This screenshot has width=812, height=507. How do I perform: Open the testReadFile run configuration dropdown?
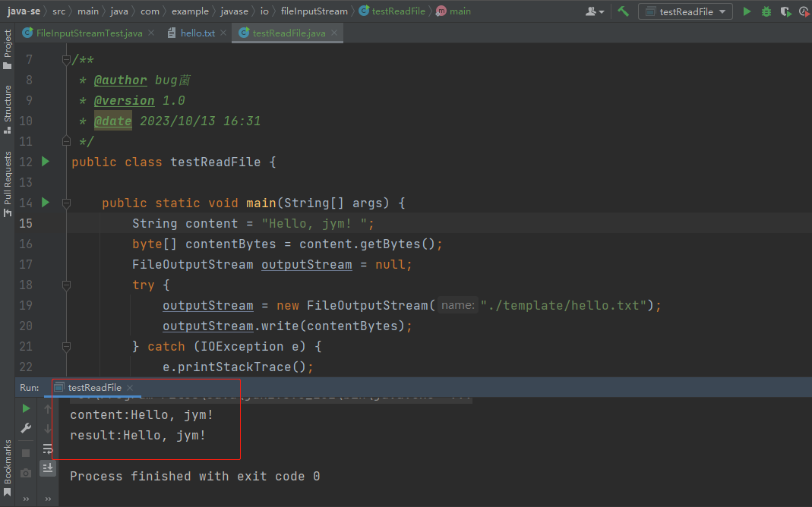685,11
